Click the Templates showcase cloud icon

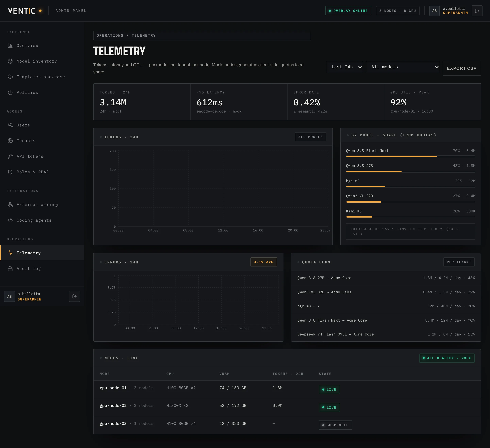[x=10, y=77]
